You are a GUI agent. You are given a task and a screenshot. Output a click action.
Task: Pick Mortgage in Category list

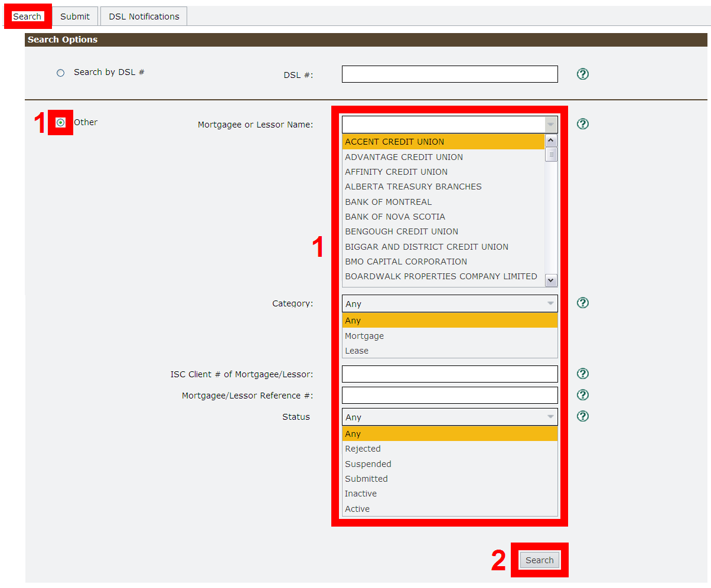(x=449, y=336)
